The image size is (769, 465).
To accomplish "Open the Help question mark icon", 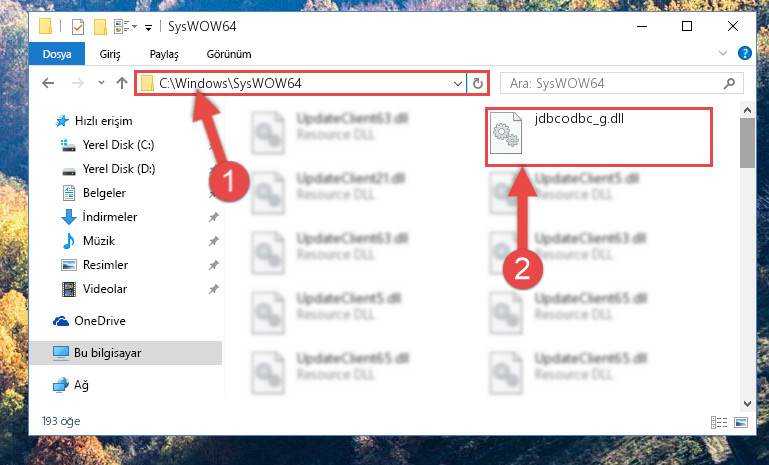I will tap(744, 53).
